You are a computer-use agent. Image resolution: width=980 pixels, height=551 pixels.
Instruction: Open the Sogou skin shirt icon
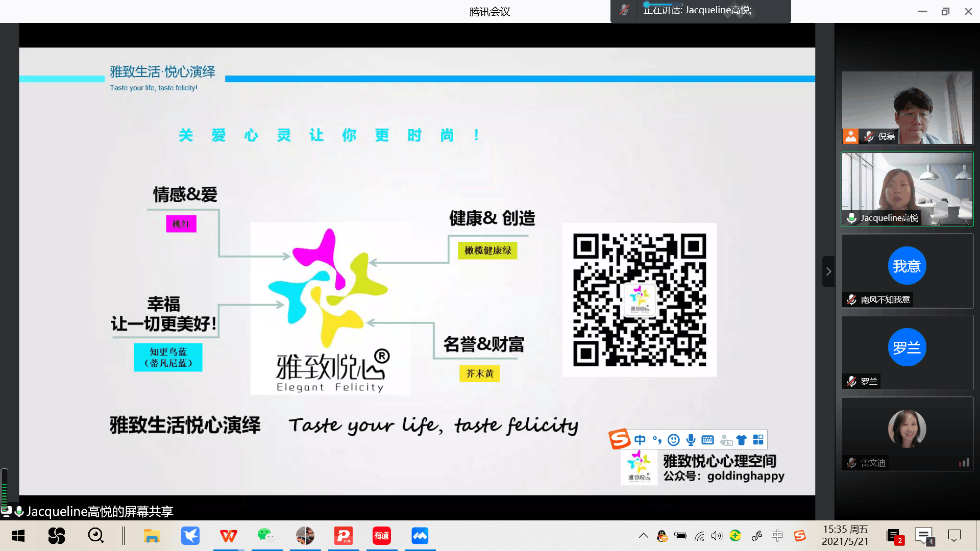click(742, 440)
